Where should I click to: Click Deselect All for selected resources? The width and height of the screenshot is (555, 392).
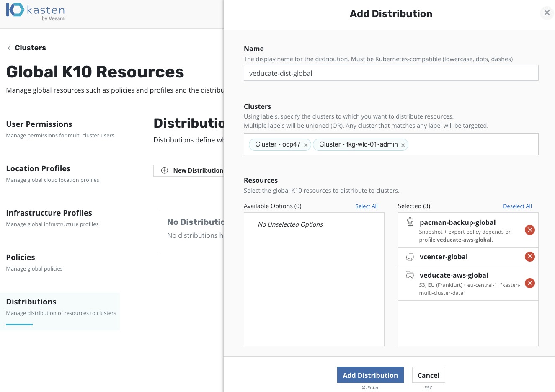click(x=517, y=206)
